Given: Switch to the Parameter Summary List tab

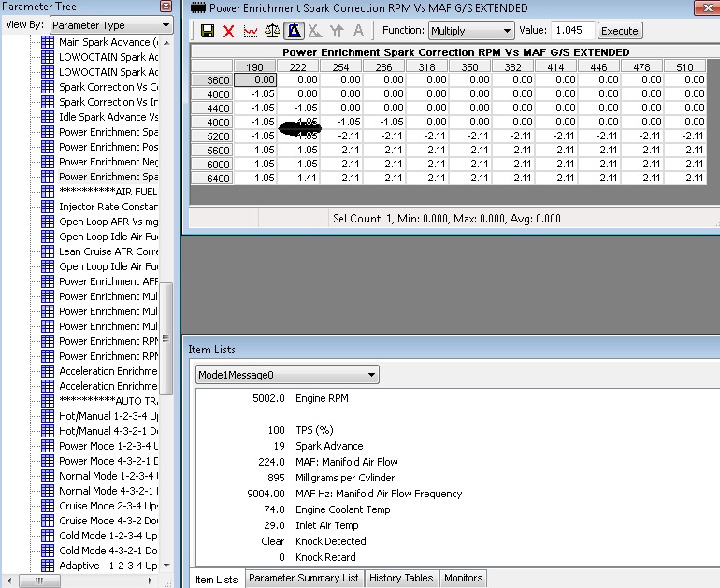Looking at the screenshot, I should [x=304, y=578].
